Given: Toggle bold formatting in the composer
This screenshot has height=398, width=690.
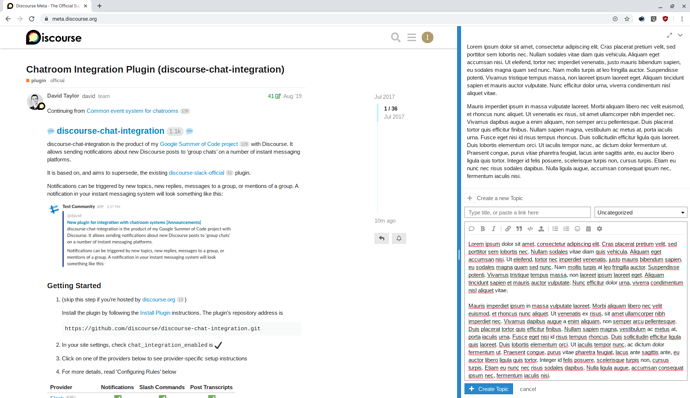Looking at the screenshot, I should [483, 228].
